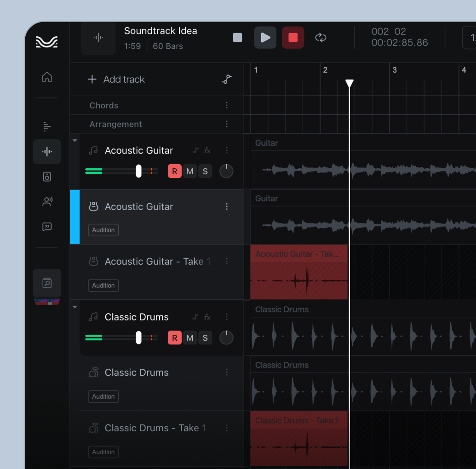Click the red Record button
This screenshot has height=469, width=476.
pos(293,38)
